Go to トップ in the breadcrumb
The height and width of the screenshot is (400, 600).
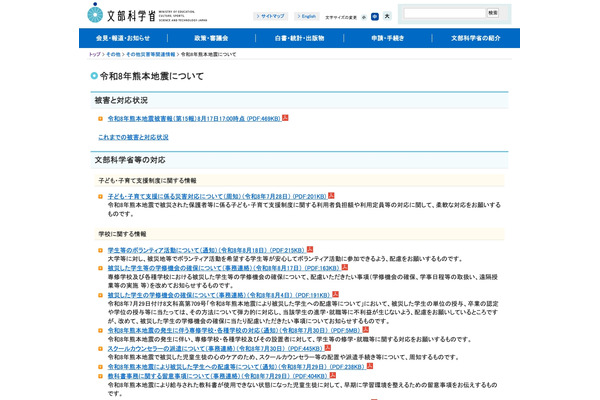tap(95, 54)
